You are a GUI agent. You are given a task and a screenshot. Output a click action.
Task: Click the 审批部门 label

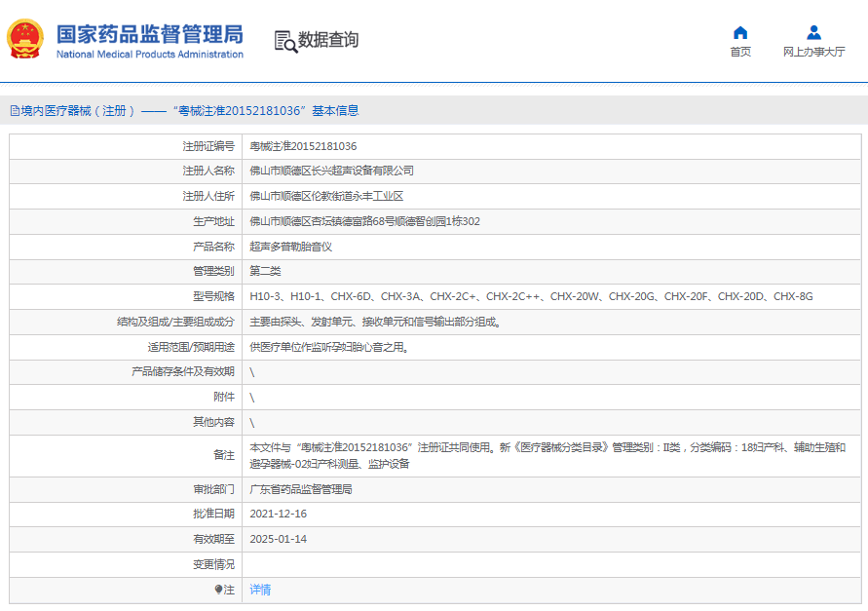click(213, 490)
